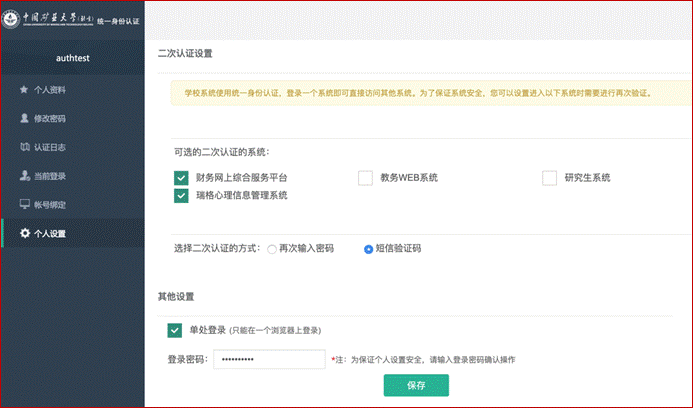Image resolution: width=693 pixels, height=408 pixels.
Task: Choose the 短信验证码 radio option
Action: click(x=368, y=248)
